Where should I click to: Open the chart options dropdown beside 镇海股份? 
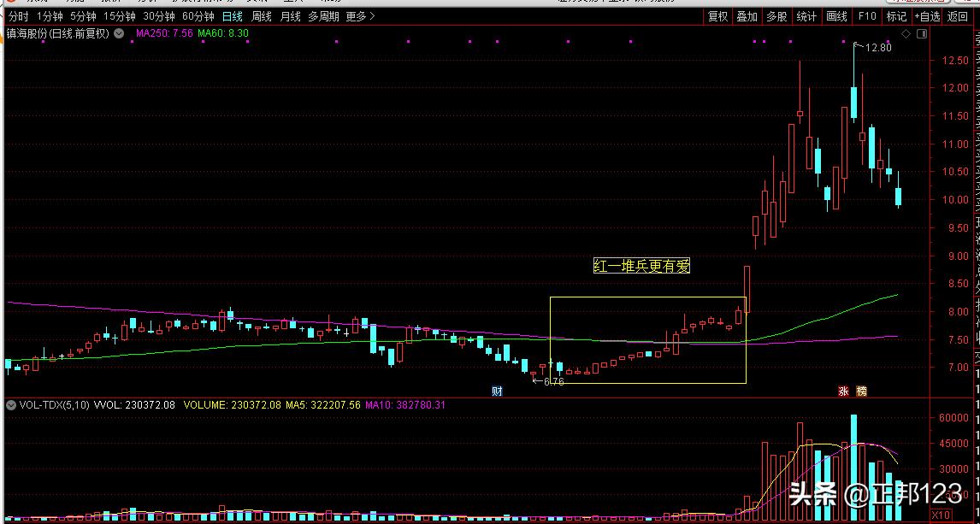119,33
